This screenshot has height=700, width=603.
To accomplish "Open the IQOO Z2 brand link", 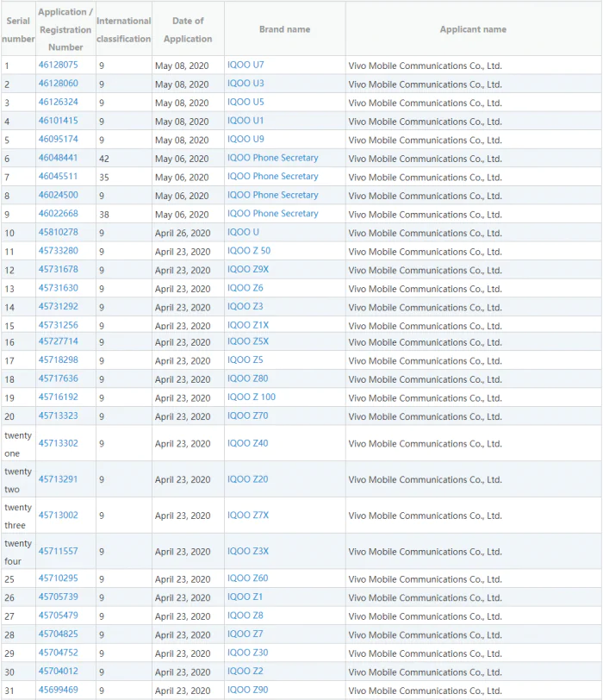I will pos(246,671).
